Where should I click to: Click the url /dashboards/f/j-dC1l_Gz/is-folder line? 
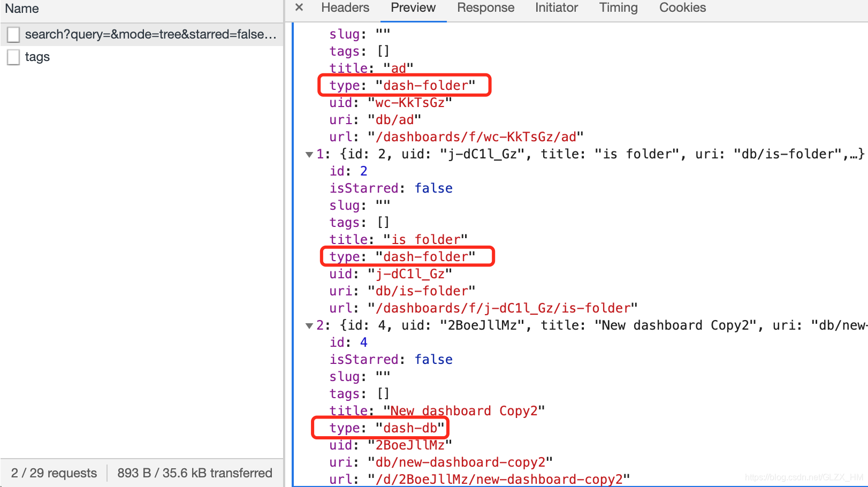coord(483,308)
